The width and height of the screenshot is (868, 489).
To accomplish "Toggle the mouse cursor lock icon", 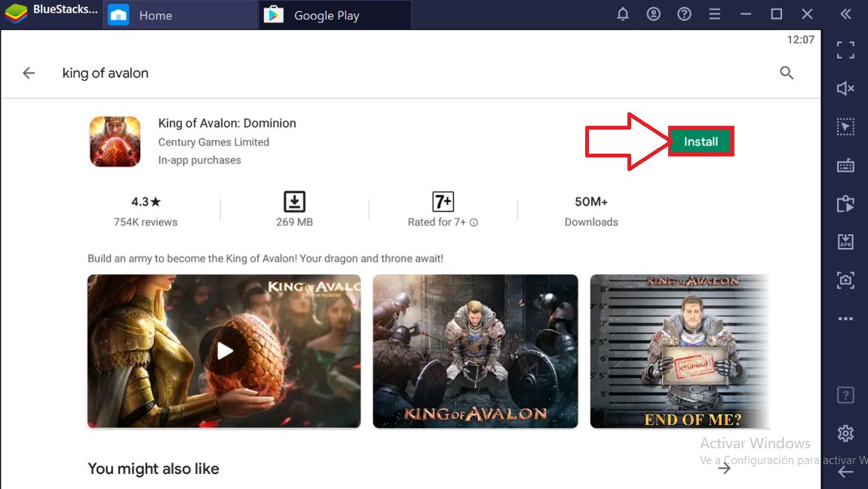I will point(845,127).
